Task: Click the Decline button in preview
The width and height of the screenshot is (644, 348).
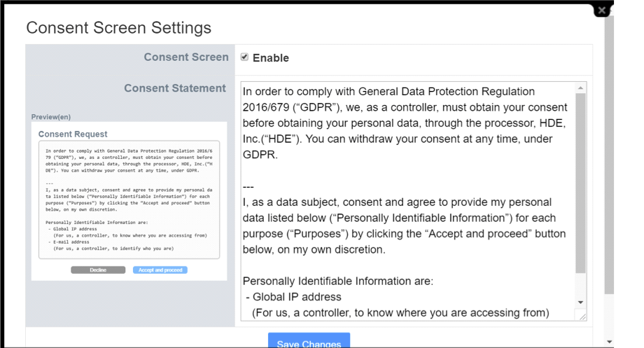Action: (98, 270)
